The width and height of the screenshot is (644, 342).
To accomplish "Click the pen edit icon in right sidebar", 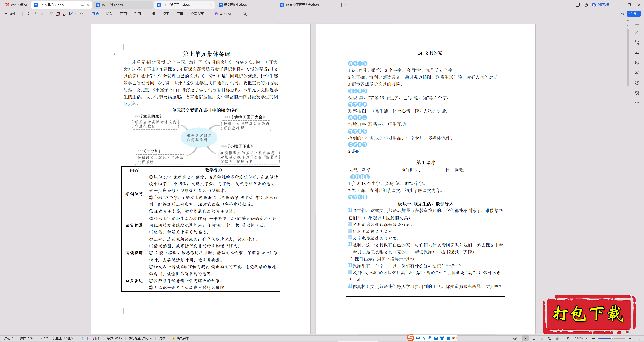I will pos(637,33).
